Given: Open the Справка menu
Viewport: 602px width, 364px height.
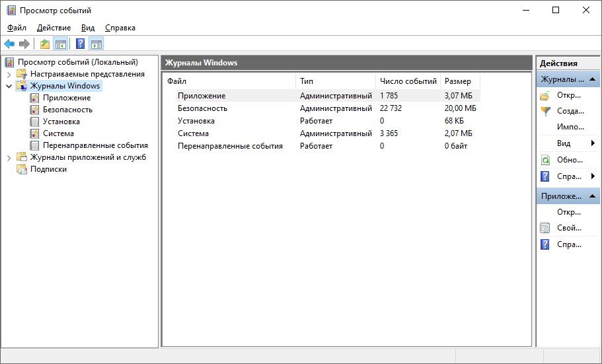Looking at the screenshot, I should (x=120, y=28).
